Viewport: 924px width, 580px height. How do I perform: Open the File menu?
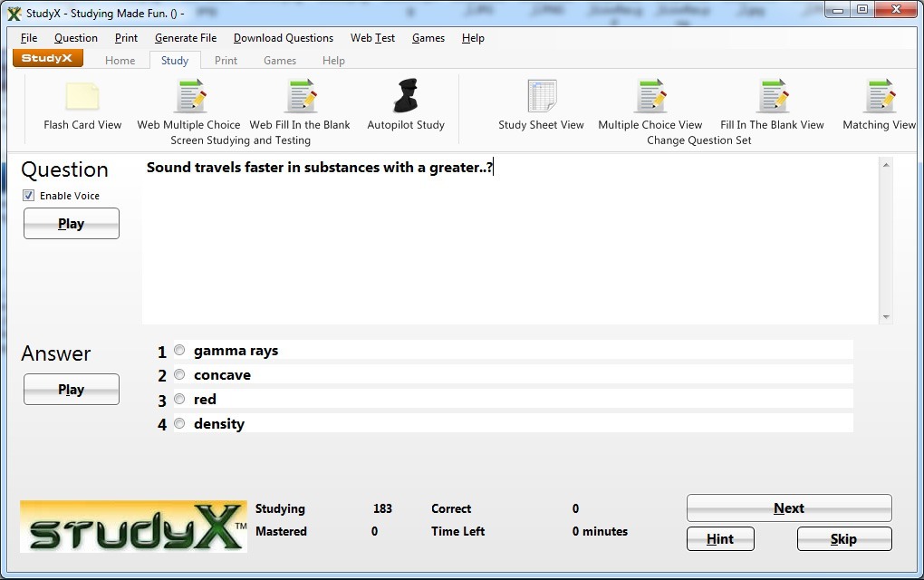(x=29, y=38)
